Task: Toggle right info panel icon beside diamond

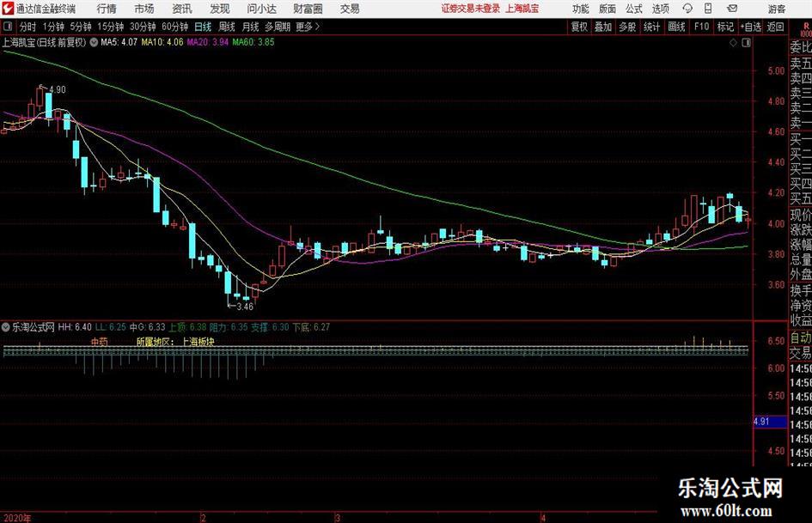Action: pos(746,43)
